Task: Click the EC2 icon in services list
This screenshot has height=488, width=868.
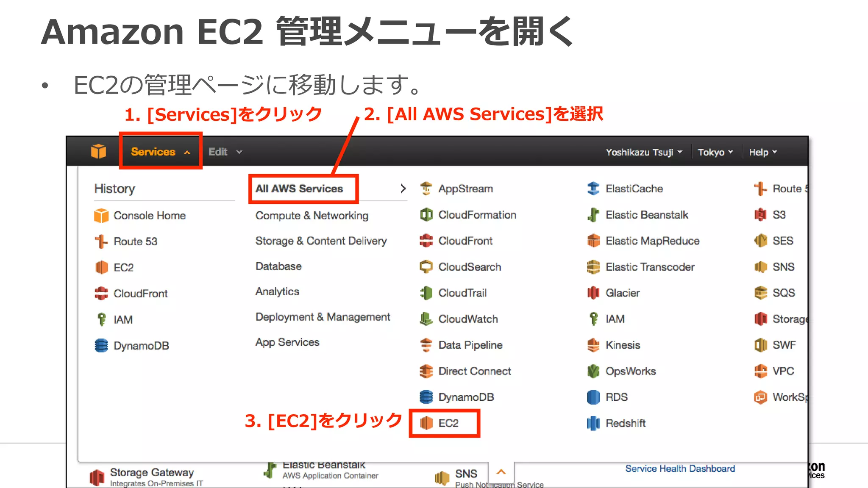Action: pos(426,423)
